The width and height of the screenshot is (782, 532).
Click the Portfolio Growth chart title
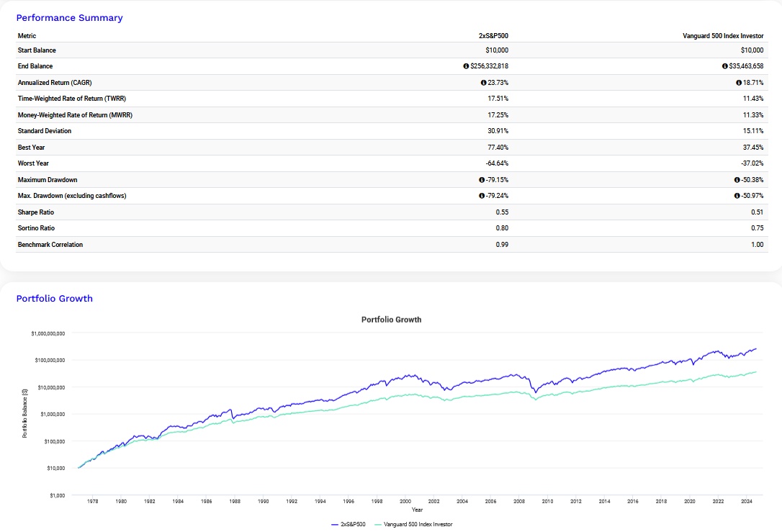pyautogui.click(x=390, y=319)
